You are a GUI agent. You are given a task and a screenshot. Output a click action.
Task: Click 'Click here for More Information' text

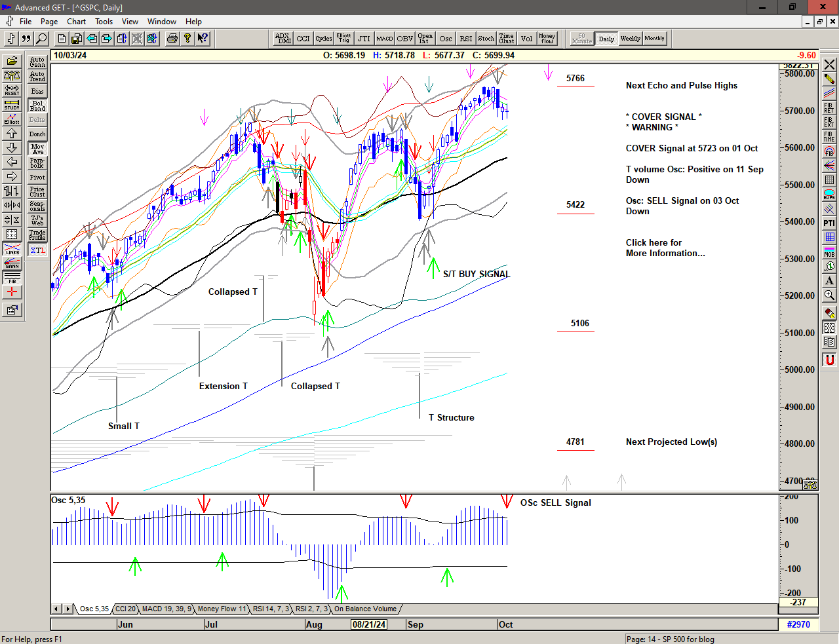665,248
